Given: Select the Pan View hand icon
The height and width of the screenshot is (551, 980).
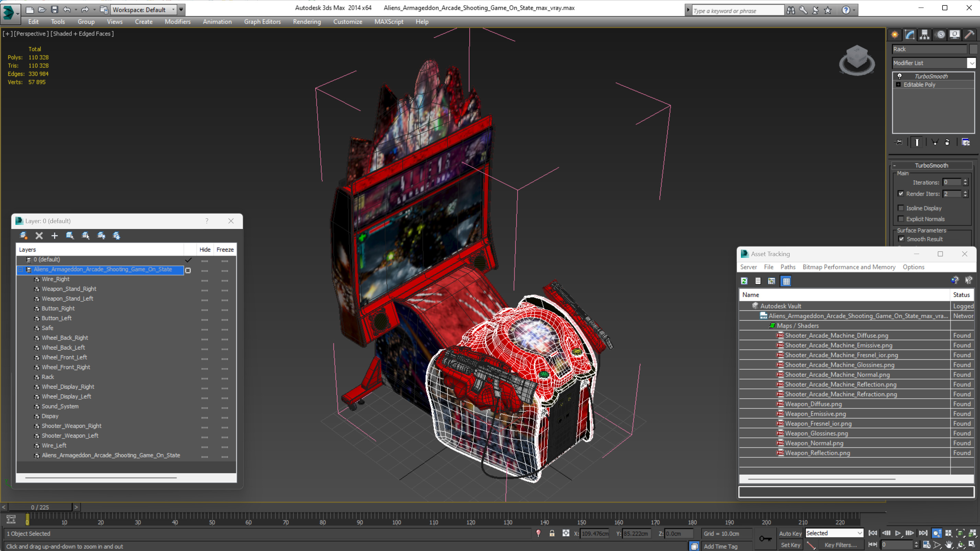Looking at the screenshot, I should pos(948,545).
